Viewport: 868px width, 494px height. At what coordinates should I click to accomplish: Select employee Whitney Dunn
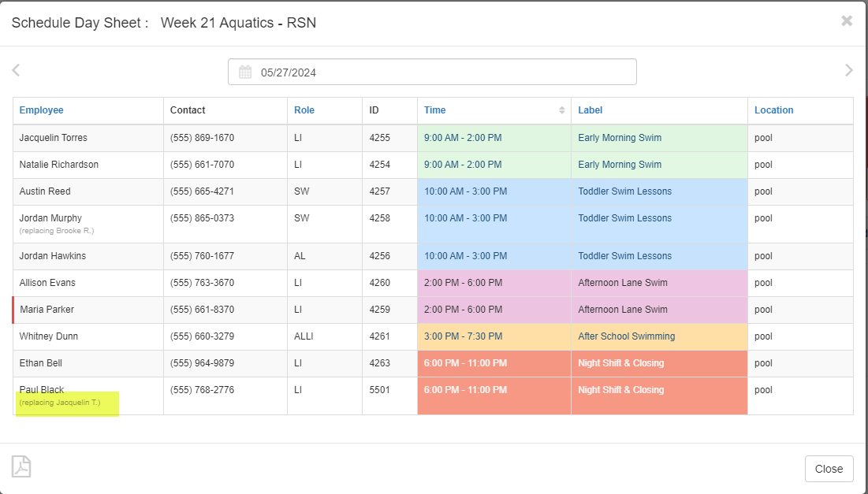(x=49, y=336)
